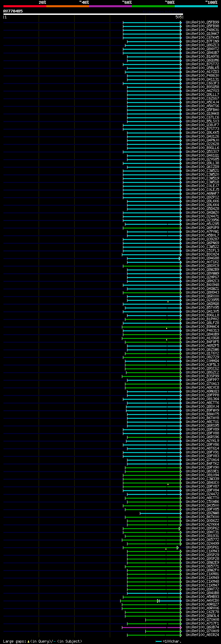Select hit label UniRef100_A5J295
The height and width of the screenshot is (644, 221).
(x=202, y=224)
